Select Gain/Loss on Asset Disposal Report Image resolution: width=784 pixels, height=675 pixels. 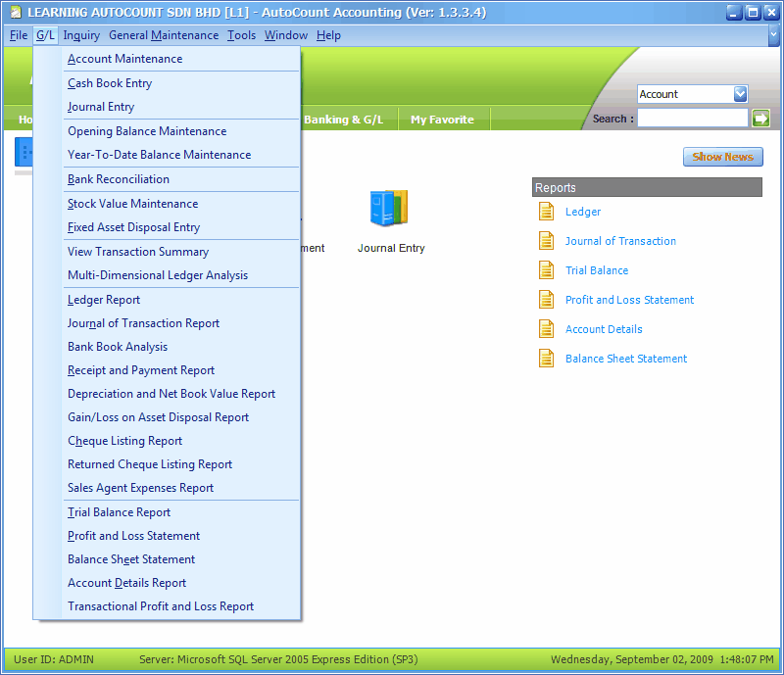click(x=181, y=417)
